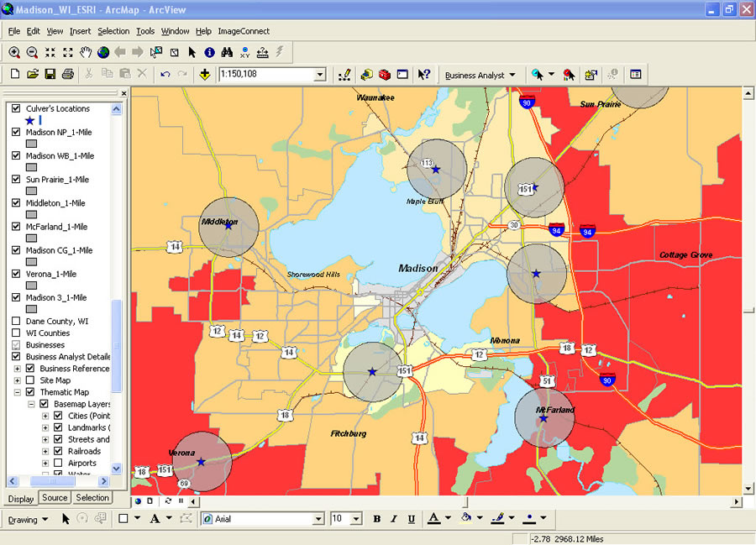Select the Zoom In tool
Screen dimensions: 756x545
(x=14, y=52)
